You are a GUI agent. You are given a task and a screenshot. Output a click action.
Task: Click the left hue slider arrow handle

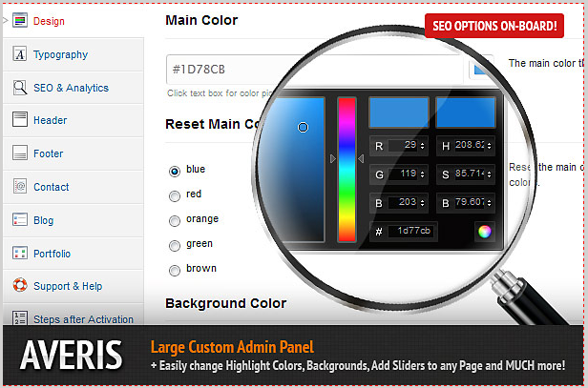333,159
